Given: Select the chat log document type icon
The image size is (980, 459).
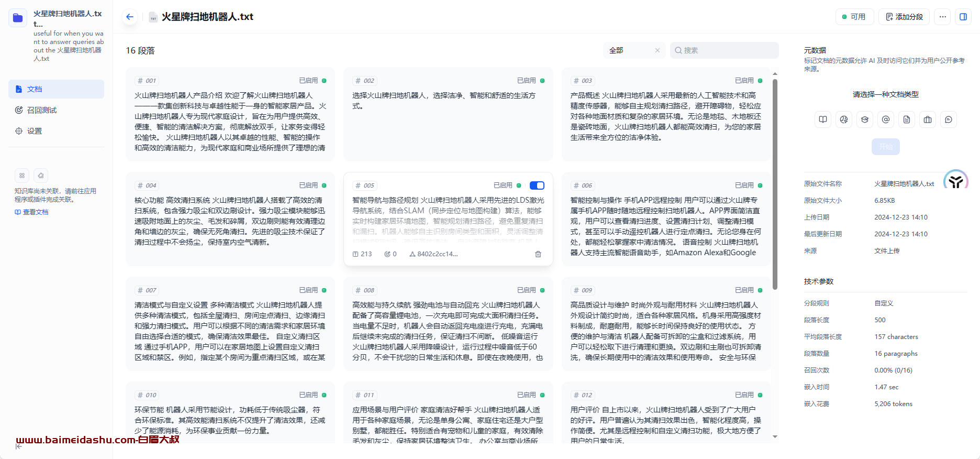Looking at the screenshot, I should click(x=949, y=119).
